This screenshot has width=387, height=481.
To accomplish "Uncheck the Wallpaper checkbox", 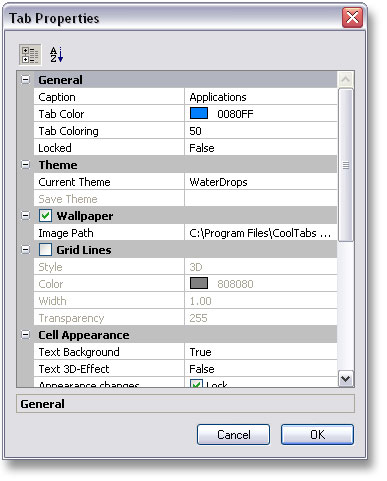I will pyautogui.click(x=45, y=216).
